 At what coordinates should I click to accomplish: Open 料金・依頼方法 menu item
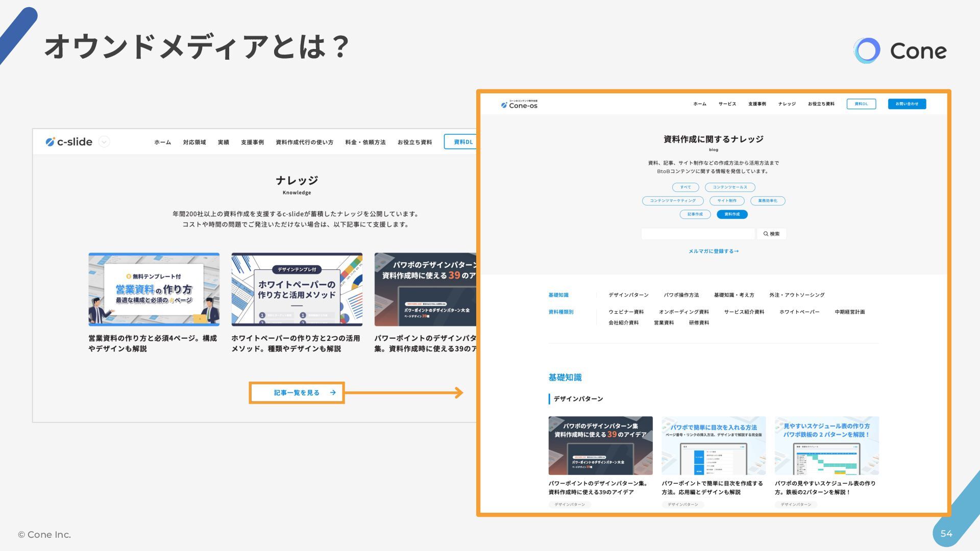coord(365,142)
